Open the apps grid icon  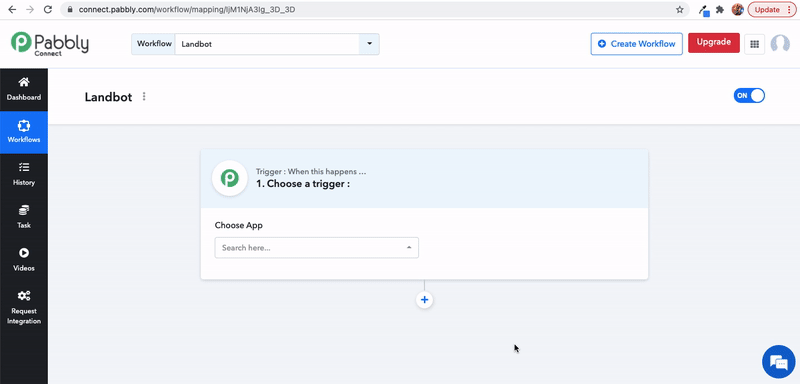(x=755, y=44)
